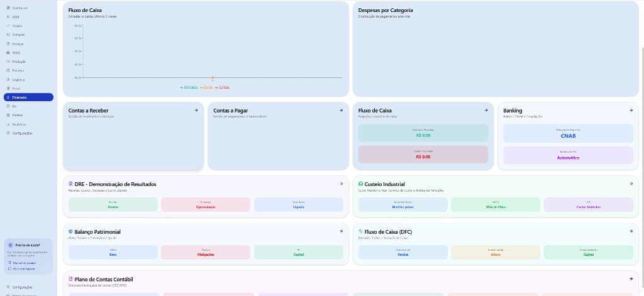Expand Contas a Pagar with its arrow
The image size is (644, 296).
pyautogui.click(x=341, y=110)
